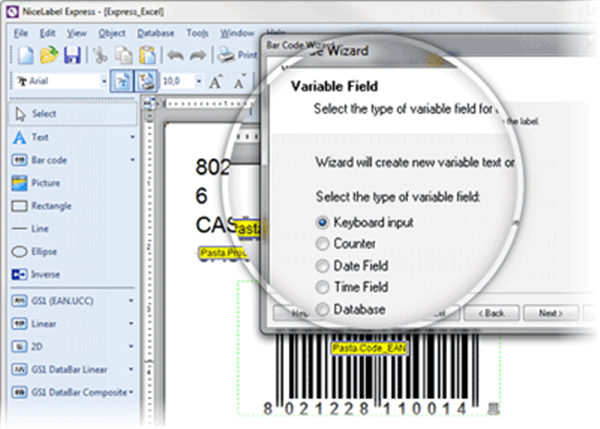Select the Keyboard input radio option

322,222
